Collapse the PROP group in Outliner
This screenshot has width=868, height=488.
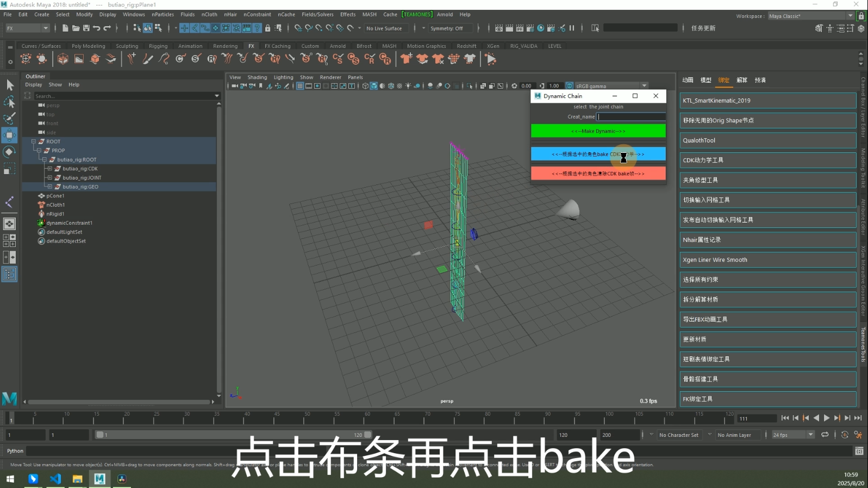pos(39,151)
